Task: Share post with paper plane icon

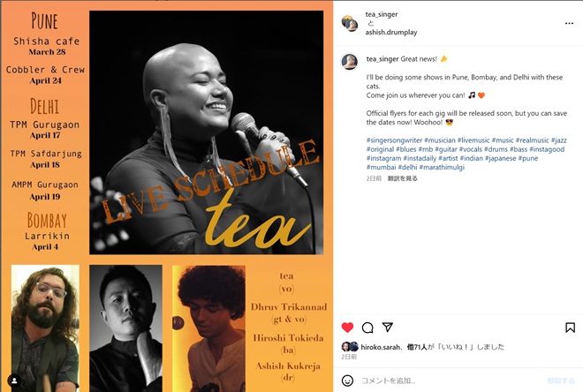Action: 388,327
